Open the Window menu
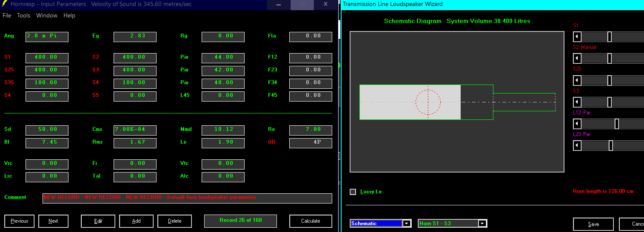 (x=47, y=15)
